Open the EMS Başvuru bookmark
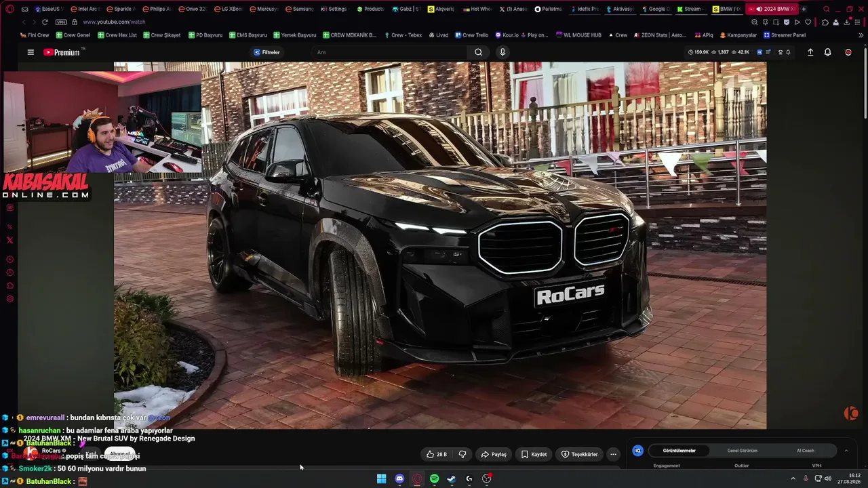This screenshot has height=488, width=868. [248, 35]
